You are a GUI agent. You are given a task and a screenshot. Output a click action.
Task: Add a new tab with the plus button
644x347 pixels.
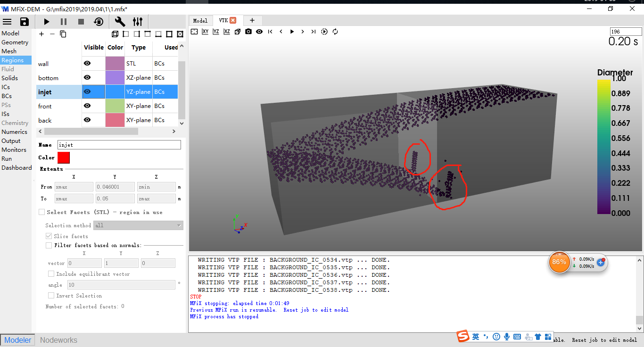pos(252,20)
